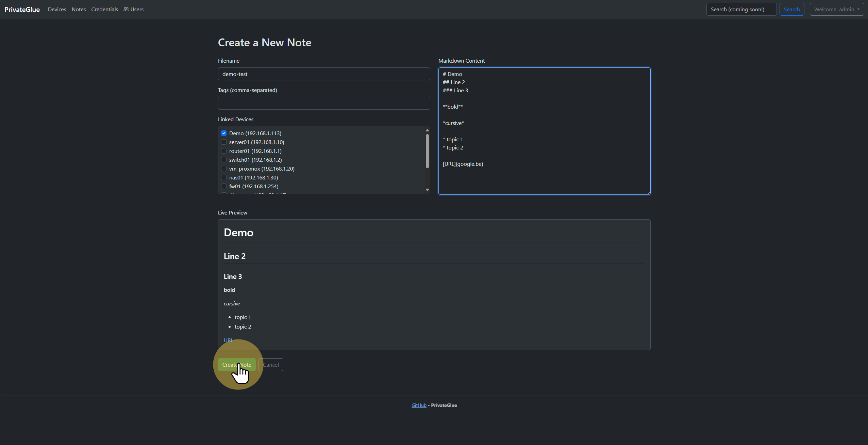Viewport: 868px width, 445px height.
Task: Focus the Tags comma-separated field
Action: click(324, 103)
